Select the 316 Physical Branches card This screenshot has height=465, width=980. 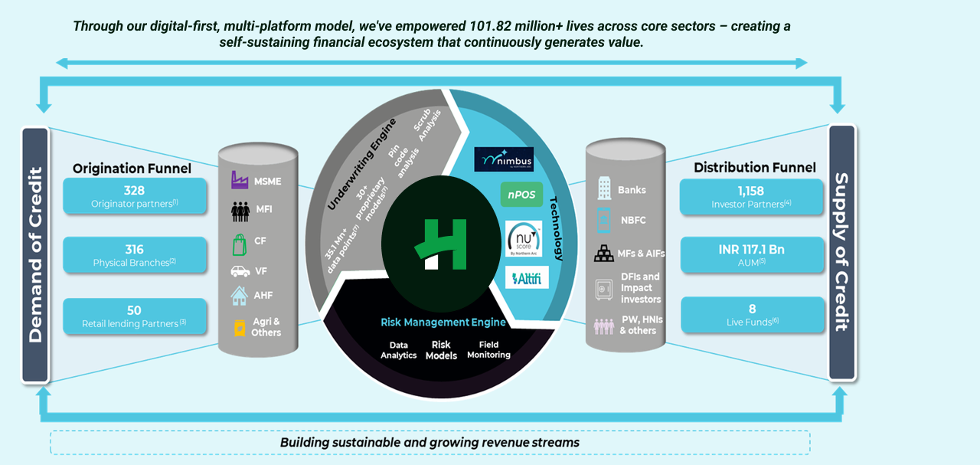135,255
